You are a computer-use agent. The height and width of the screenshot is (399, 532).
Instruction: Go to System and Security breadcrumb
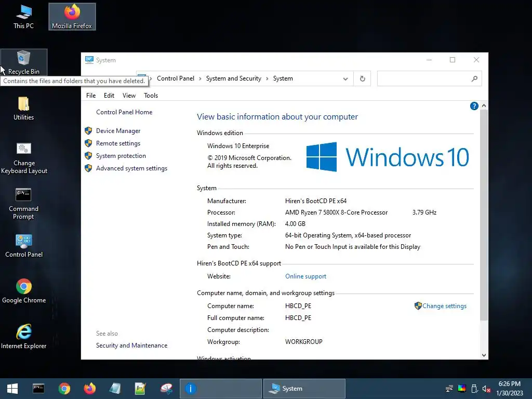click(x=234, y=79)
